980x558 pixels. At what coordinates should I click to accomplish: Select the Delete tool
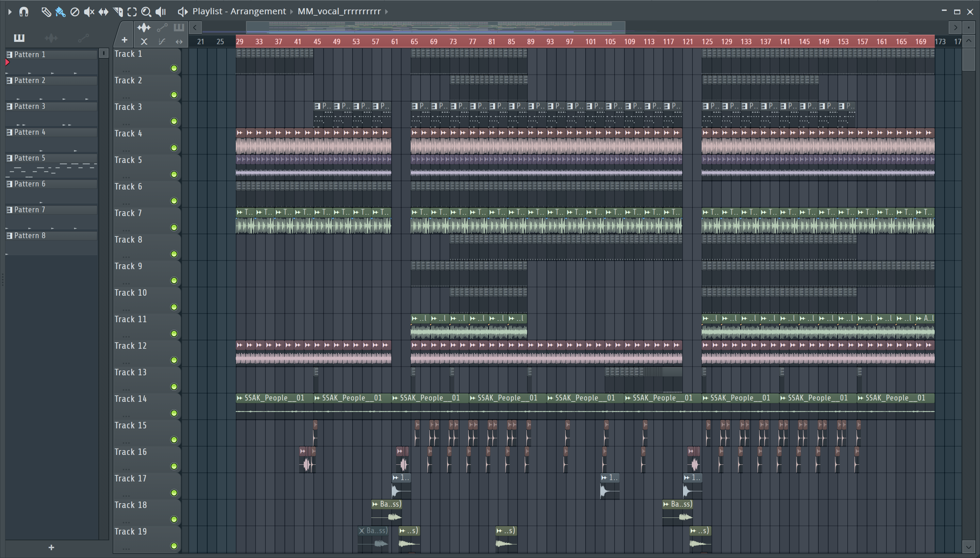tap(75, 12)
